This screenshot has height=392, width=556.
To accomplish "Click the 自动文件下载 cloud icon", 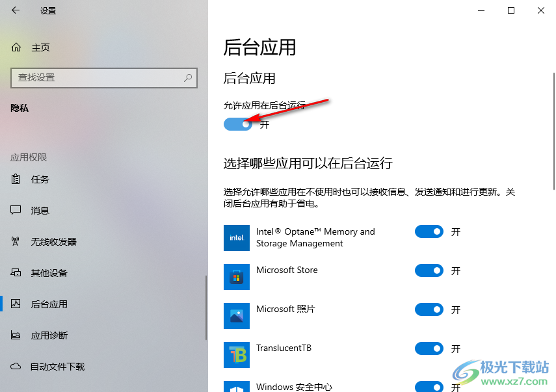I will 16,366.
